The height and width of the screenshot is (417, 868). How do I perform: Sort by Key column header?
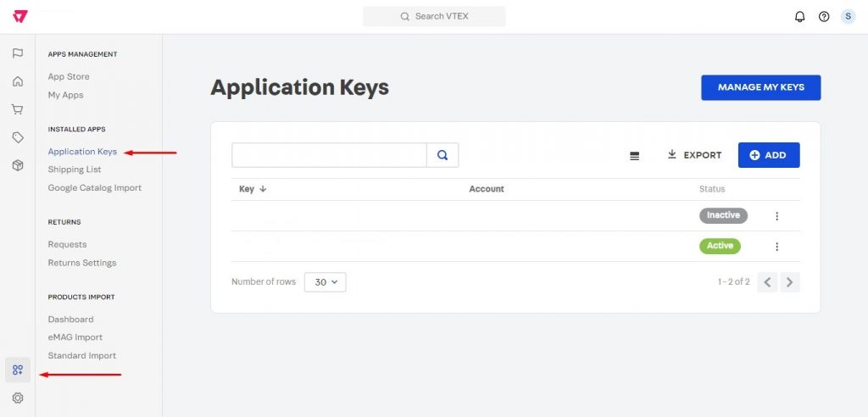(x=253, y=189)
